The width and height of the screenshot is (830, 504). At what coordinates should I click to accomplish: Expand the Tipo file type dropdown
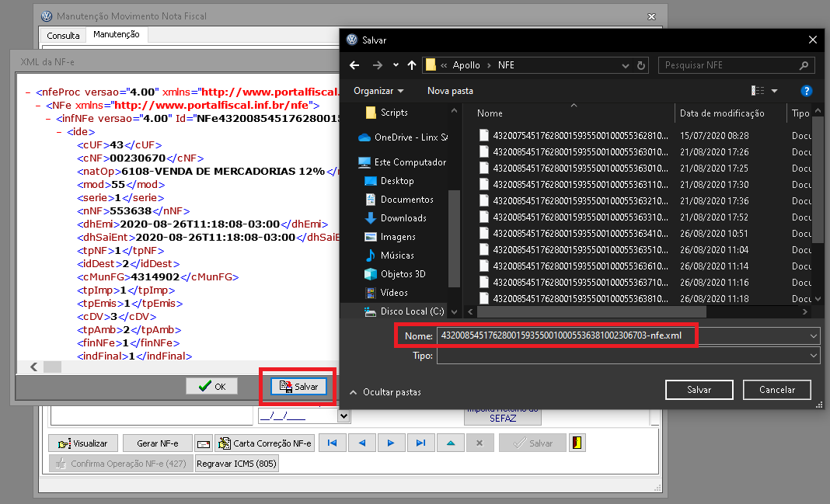point(814,356)
